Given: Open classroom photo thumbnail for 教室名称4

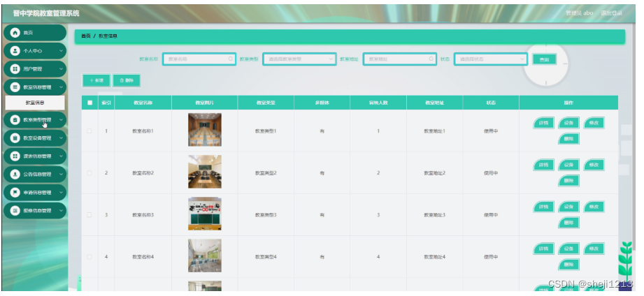Looking at the screenshot, I should (x=205, y=256).
